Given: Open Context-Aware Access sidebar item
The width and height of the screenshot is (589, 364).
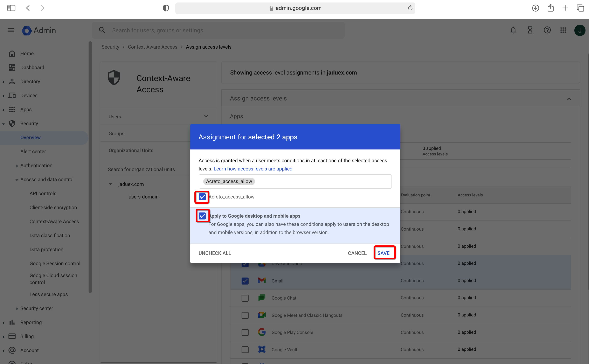Looking at the screenshot, I should 54,222.
